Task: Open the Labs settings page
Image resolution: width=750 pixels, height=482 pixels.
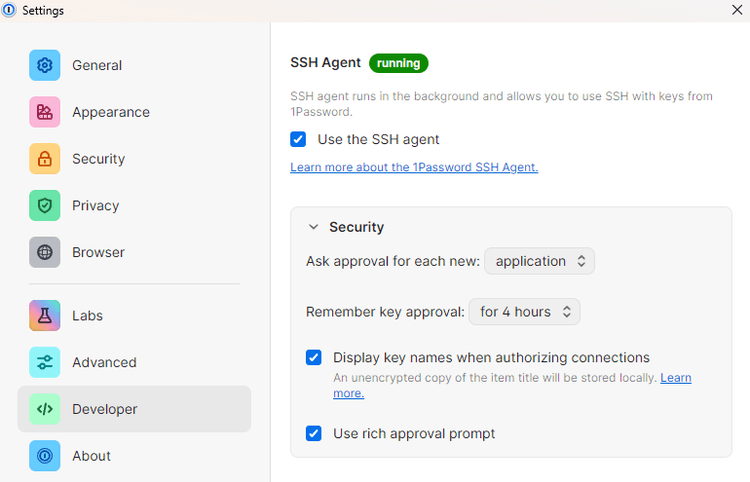Action: 134,316
